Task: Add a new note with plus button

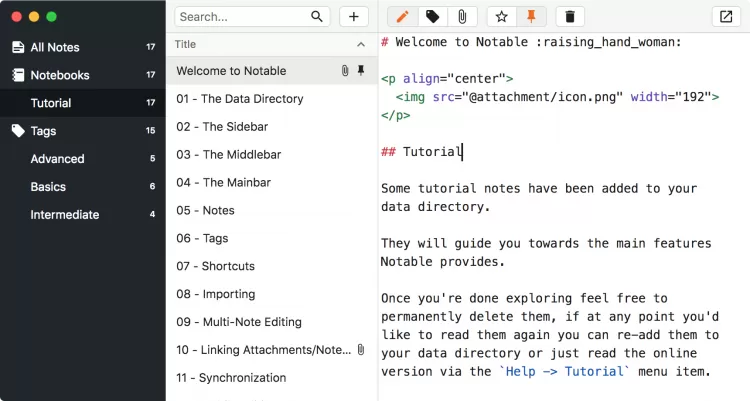Action: tap(353, 17)
